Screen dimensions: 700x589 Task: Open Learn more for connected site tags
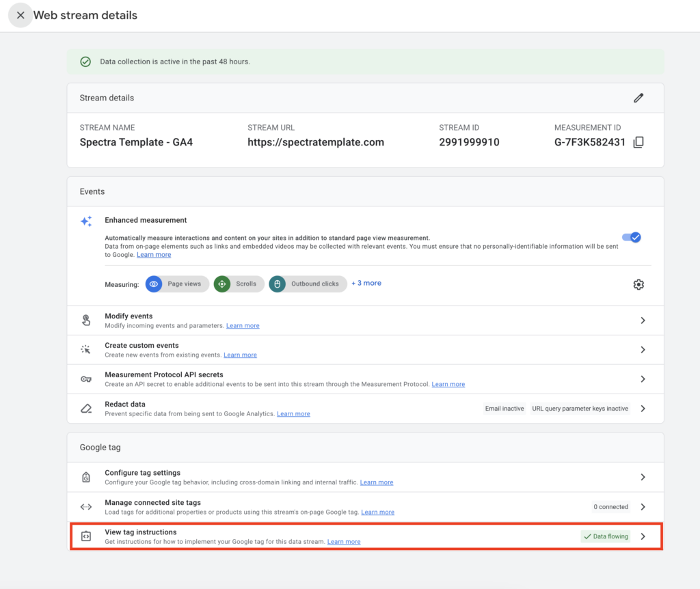coord(377,512)
